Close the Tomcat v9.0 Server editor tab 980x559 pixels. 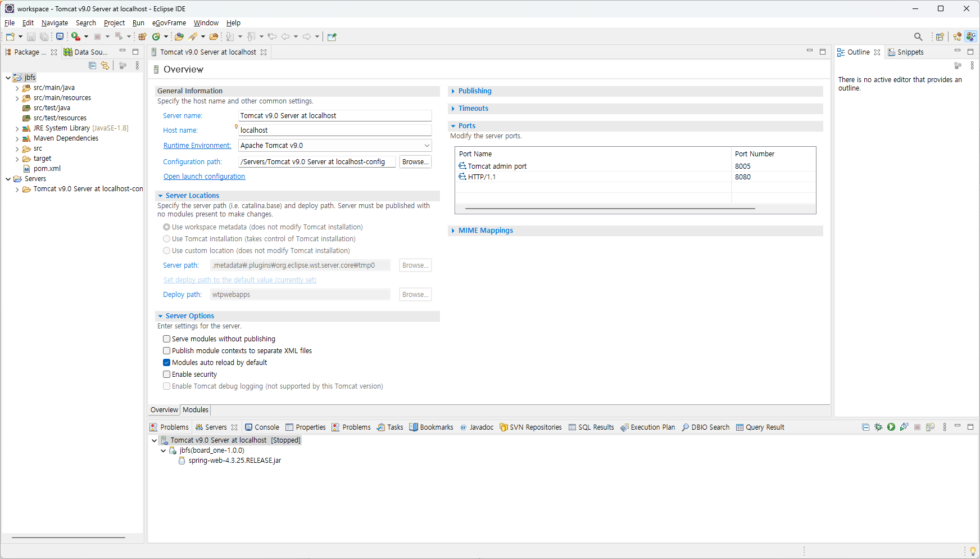264,52
